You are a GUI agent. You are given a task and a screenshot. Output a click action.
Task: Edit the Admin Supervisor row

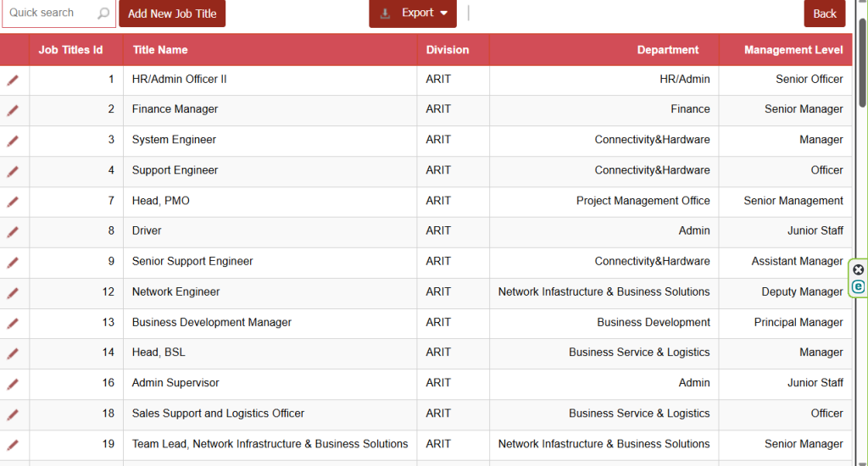pos(13,384)
